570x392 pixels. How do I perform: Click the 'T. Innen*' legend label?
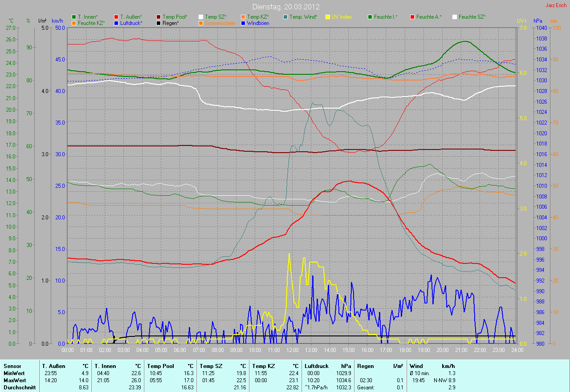(x=88, y=17)
